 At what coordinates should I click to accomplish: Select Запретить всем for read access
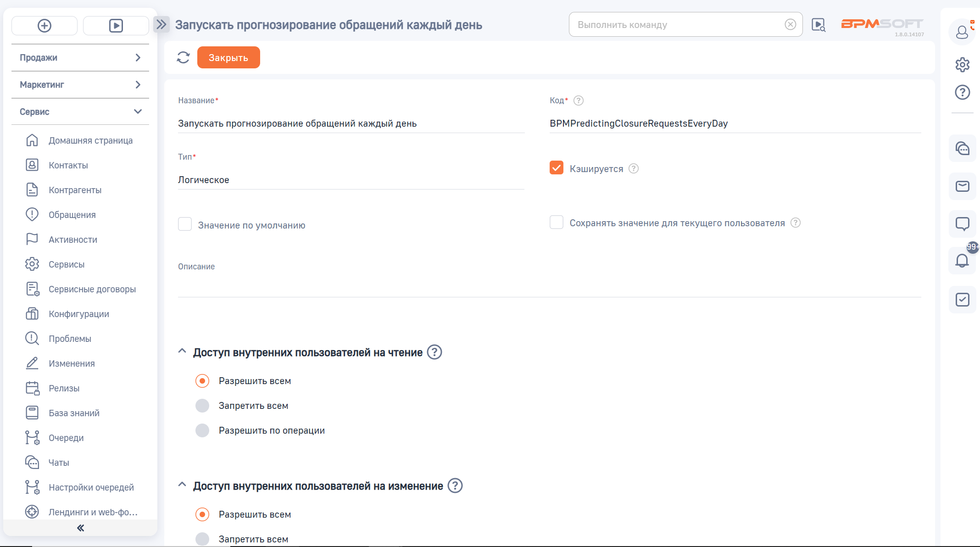[x=202, y=406]
